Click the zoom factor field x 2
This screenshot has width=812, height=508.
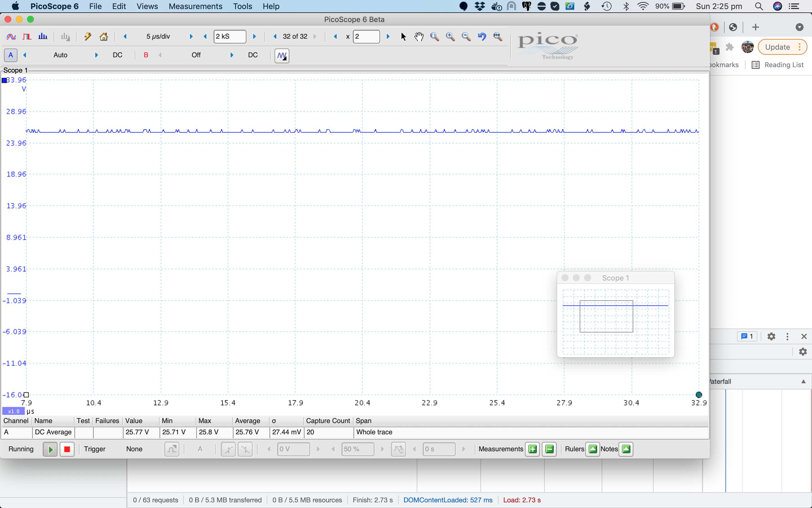[366, 36]
